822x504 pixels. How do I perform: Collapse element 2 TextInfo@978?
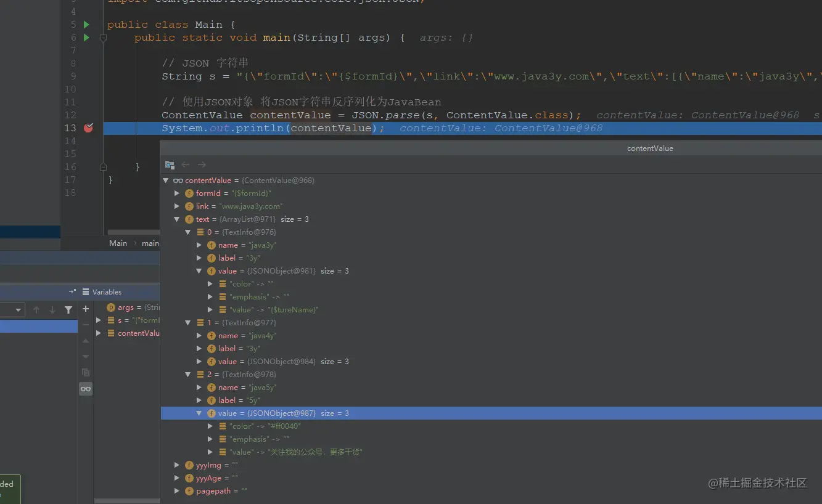tap(188, 375)
